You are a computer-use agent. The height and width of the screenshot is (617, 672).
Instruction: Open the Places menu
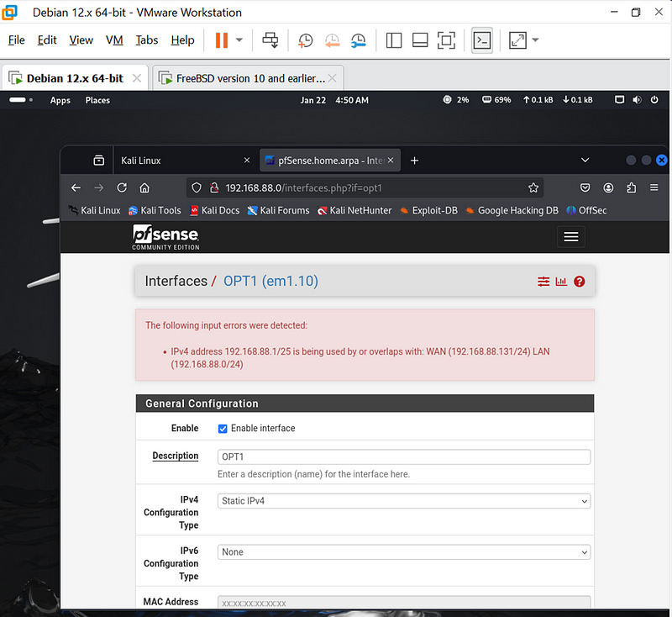(x=97, y=100)
